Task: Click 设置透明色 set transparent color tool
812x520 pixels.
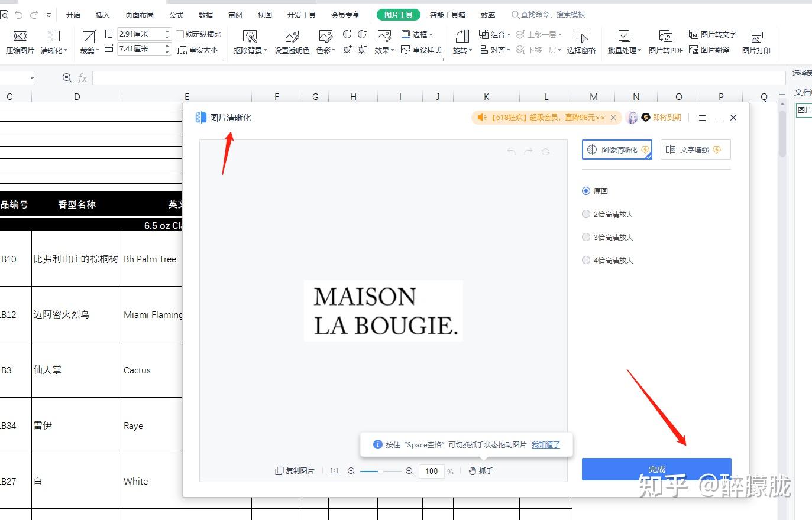Action: 292,42
